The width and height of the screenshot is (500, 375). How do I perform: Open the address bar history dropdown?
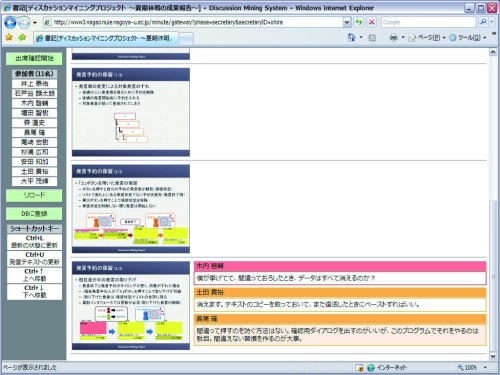point(347,22)
